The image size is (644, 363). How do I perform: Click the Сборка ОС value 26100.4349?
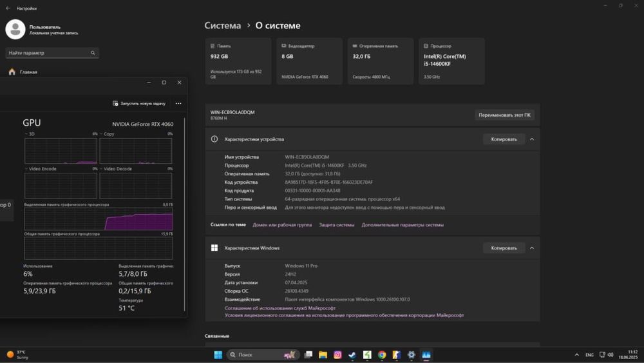click(x=296, y=291)
